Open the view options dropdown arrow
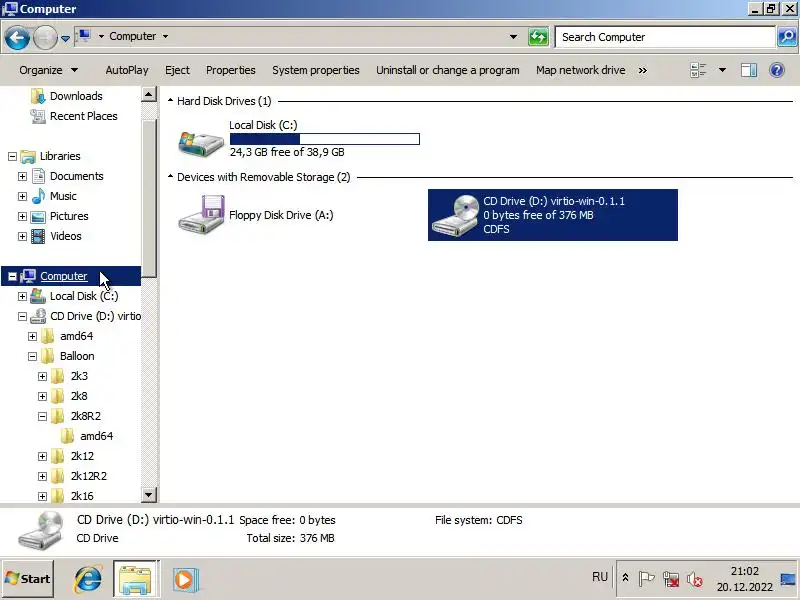800x600 pixels. pyautogui.click(x=722, y=70)
